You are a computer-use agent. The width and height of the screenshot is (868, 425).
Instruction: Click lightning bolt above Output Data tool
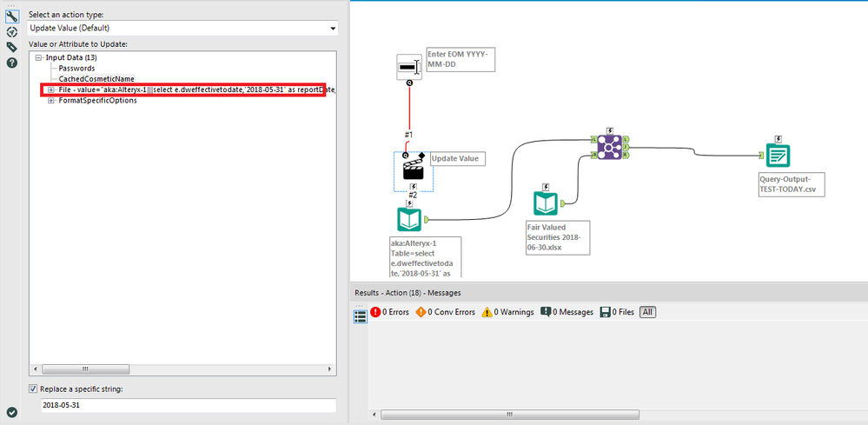(x=778, y=139)
